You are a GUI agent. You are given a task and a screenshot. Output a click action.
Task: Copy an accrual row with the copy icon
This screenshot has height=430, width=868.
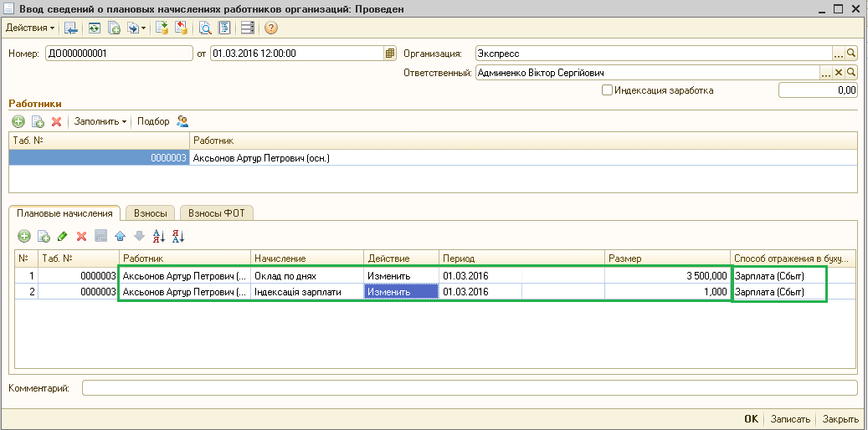coord(44,236)
